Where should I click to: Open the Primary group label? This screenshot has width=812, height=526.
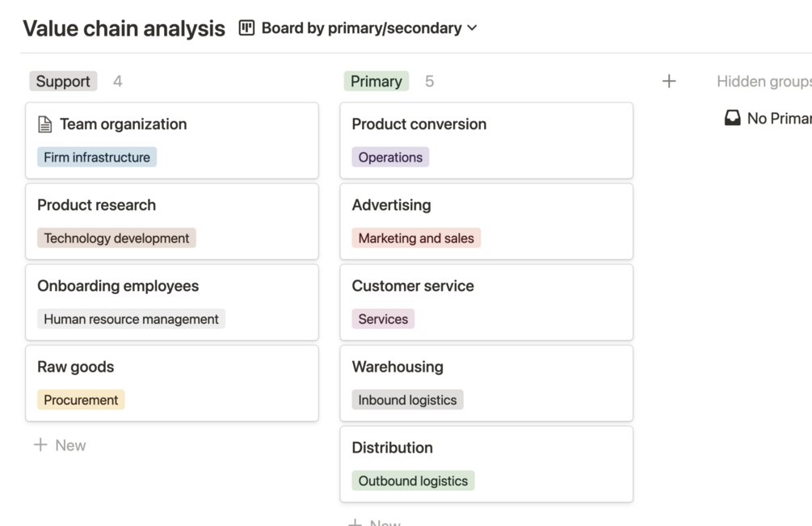(x=376, y=81)
